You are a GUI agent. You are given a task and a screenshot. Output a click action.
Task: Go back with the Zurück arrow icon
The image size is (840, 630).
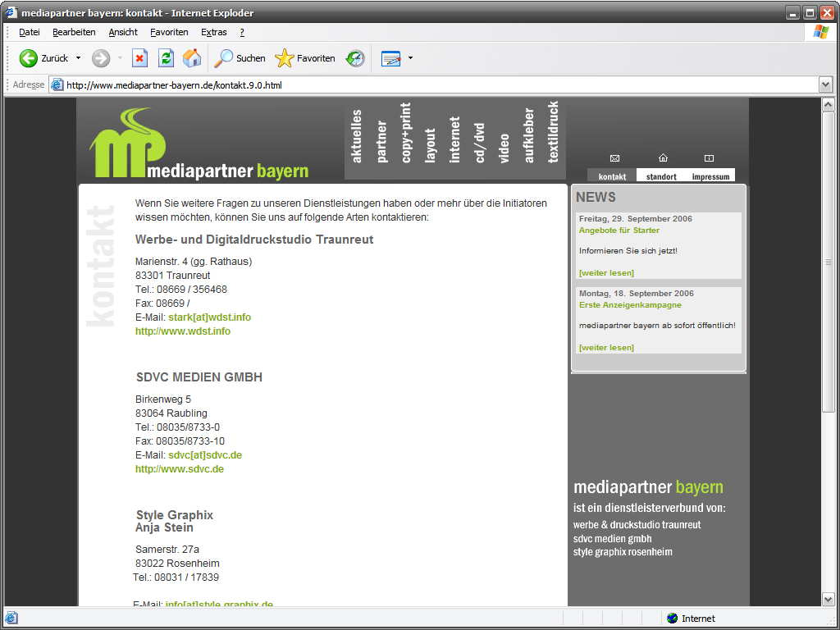29,58
